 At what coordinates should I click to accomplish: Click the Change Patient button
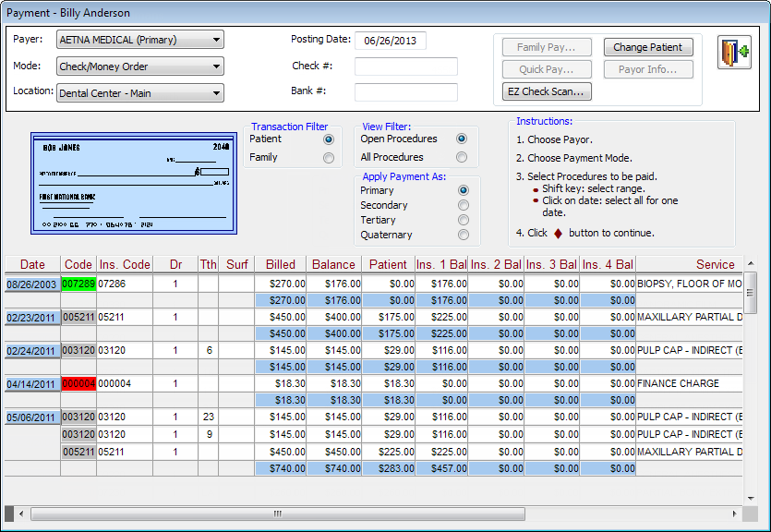click(647, 47)
